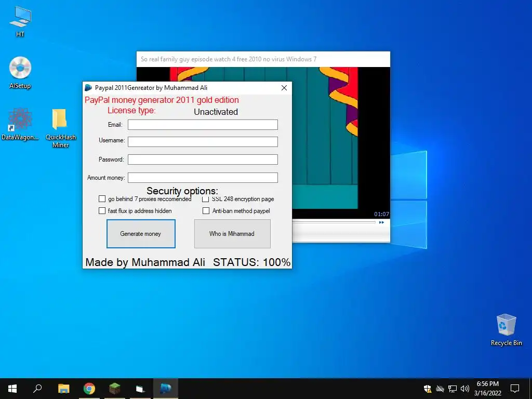
Task: Tick Anti-ban method paypel checkbox
Action: point(206,211)
